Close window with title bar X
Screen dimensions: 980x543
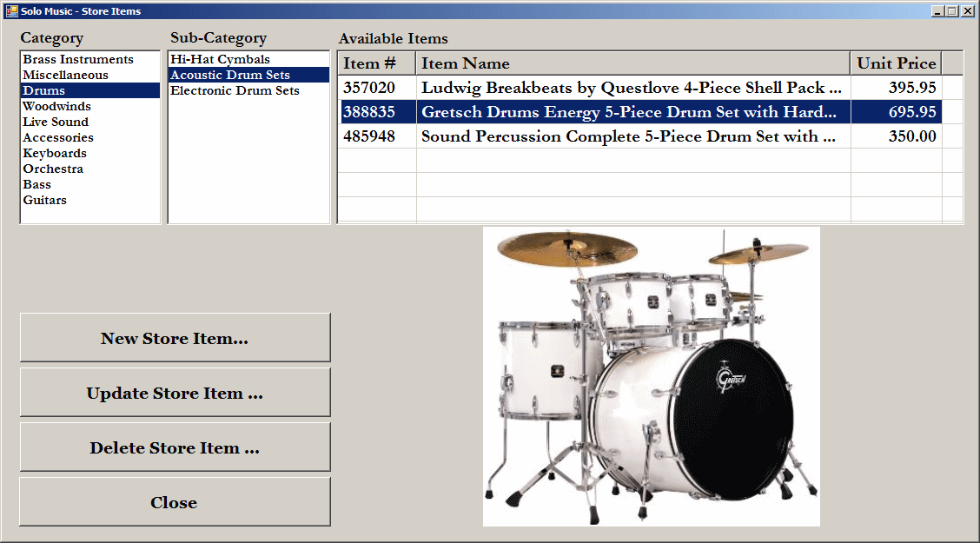(x=968, y=10)
